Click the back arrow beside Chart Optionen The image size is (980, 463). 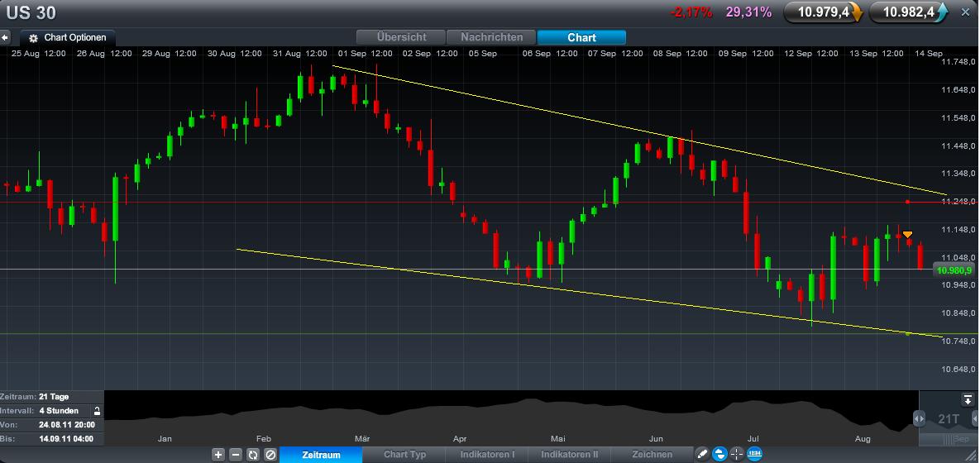click(5, 37)
